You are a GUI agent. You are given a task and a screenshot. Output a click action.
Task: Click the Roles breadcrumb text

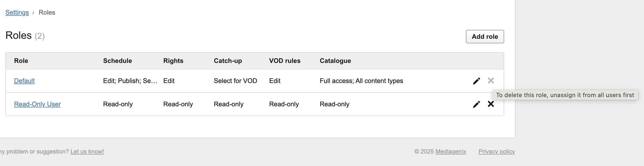pos(47,12)
